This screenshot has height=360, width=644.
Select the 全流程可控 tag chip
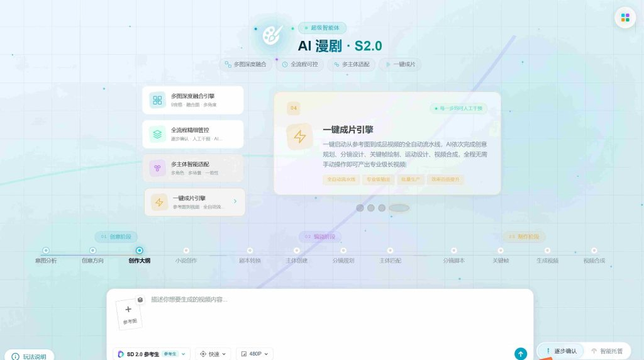click(x=300, y=65)
